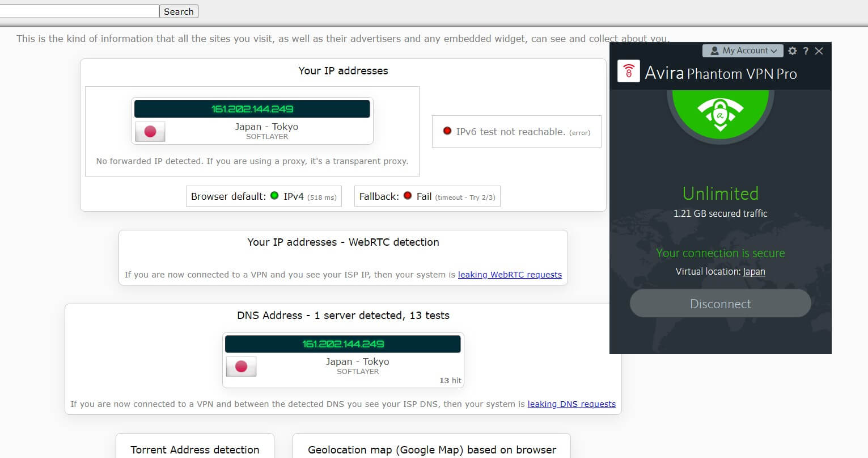Click the WebRTC detection section heading
This screenshot has width=868, height=458.
click(x=343, y=242)
